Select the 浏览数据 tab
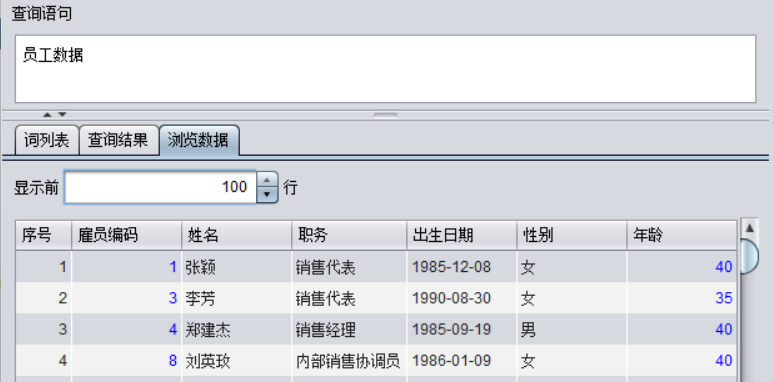Viewport: 773px width, 382px height. click(199, 140)
